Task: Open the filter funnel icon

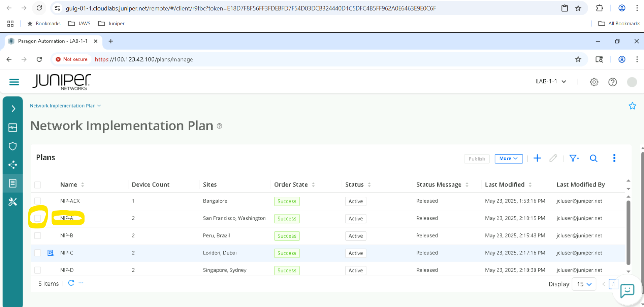Action: point(574,158)
